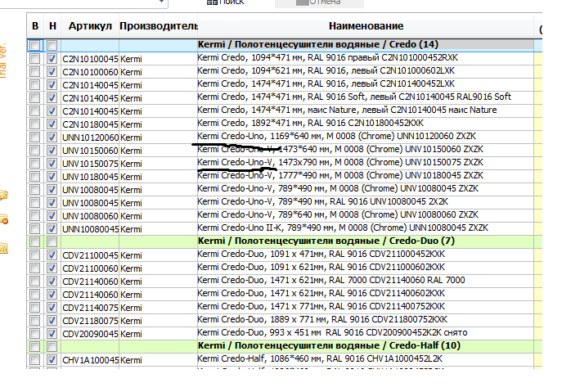
Task: Tick Н checkbox of Credo-Half (10) group
Action: [52, 346]
